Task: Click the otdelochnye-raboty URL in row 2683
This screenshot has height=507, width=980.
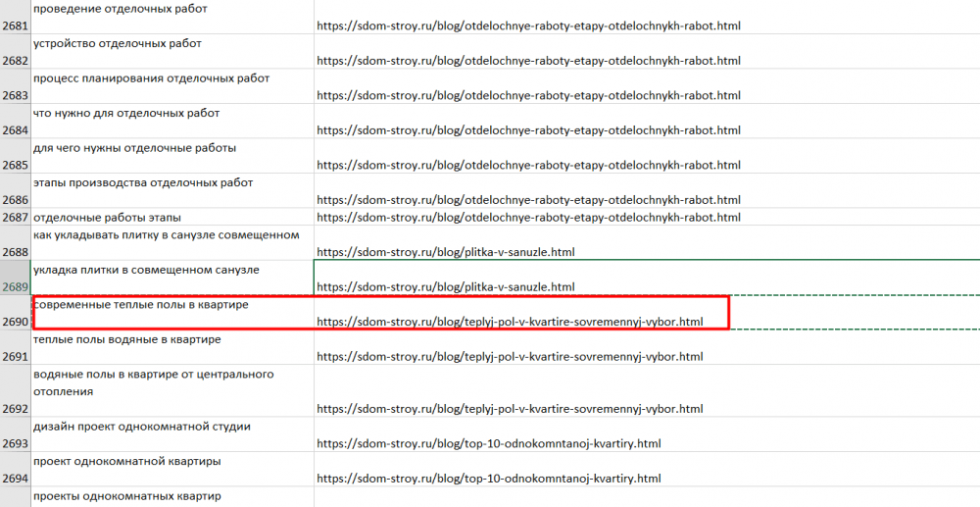Action: click(x=528, y=96)
